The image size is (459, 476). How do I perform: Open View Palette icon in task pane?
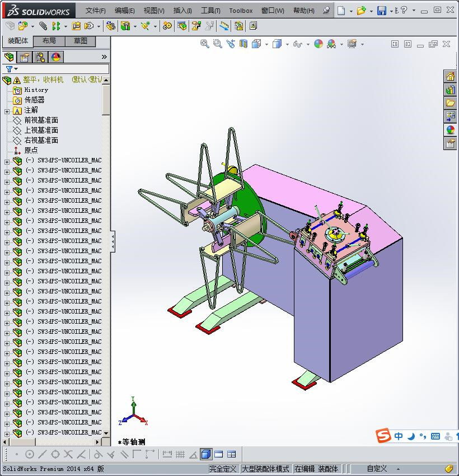(450, 116)
